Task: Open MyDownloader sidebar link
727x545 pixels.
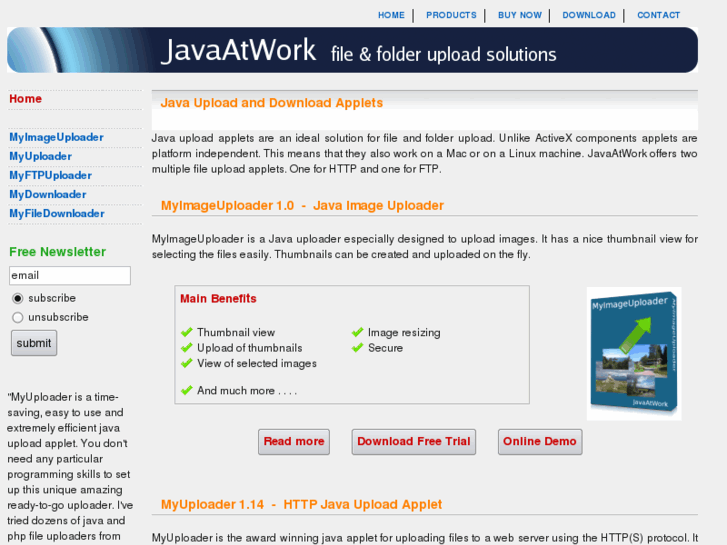Action: [x=48, y=194]
